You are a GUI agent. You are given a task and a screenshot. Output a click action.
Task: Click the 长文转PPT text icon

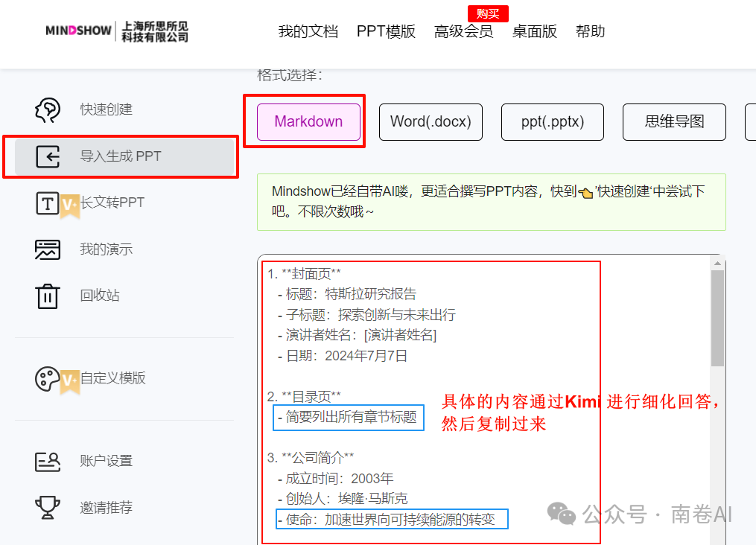tap(47, 203)
